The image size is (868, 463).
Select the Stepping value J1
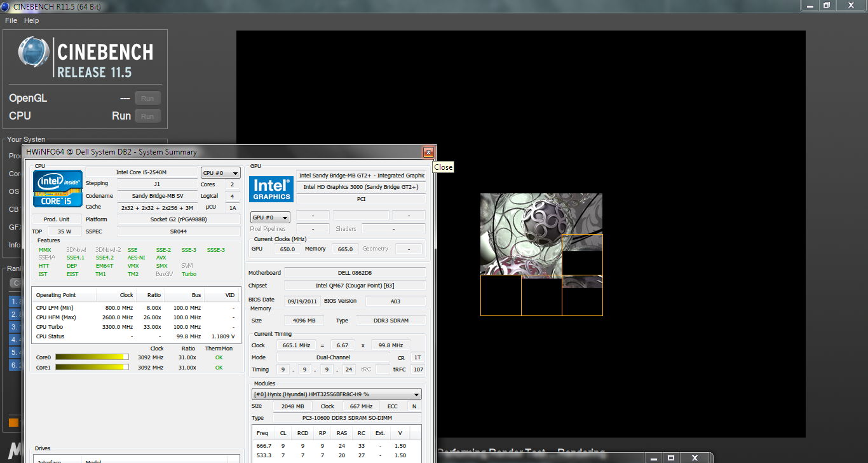click(157, 184)
